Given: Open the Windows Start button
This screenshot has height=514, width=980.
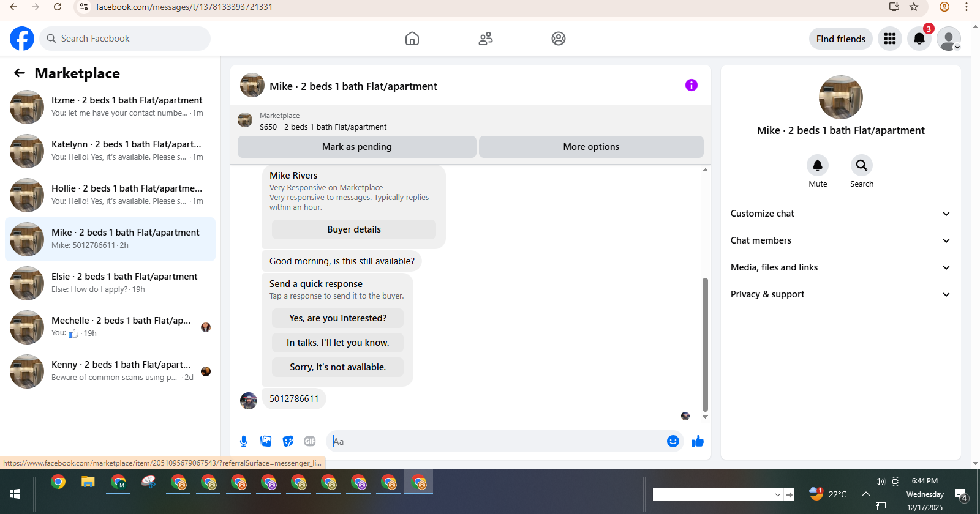Looking at the screenshot, I should (15, 493).
